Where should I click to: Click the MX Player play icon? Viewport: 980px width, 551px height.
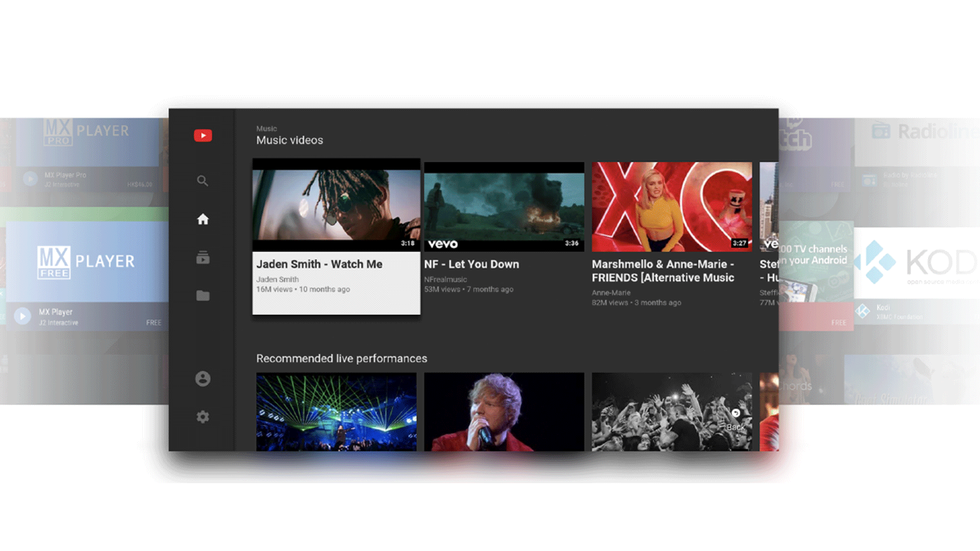point(22,316)
